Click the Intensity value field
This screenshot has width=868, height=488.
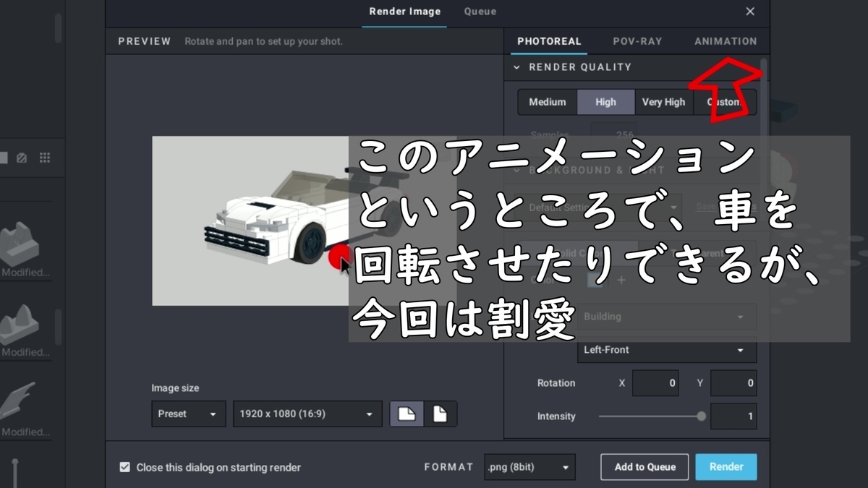click(x=733, y=416)
